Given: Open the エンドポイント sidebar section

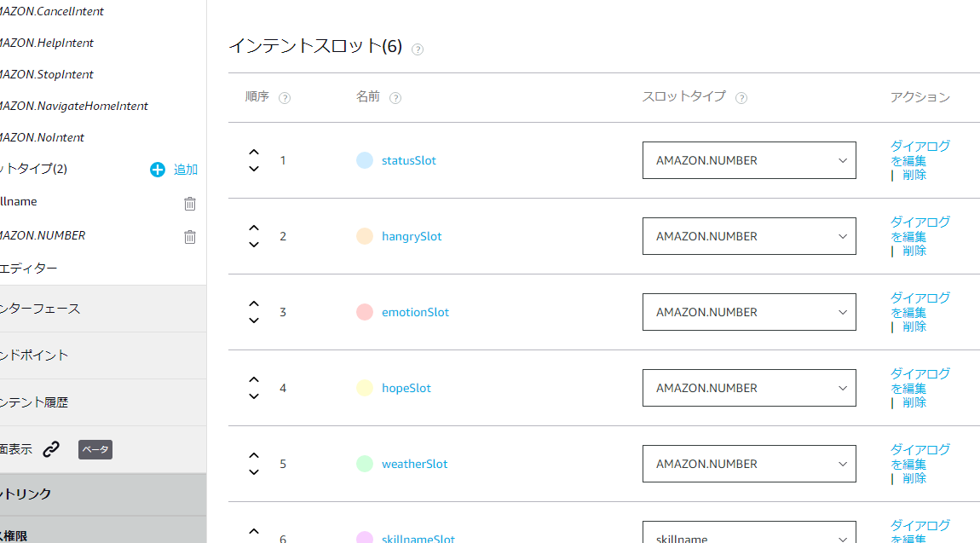Looking at the screenshot, I should pyautogui.click(x=34, y=355).
